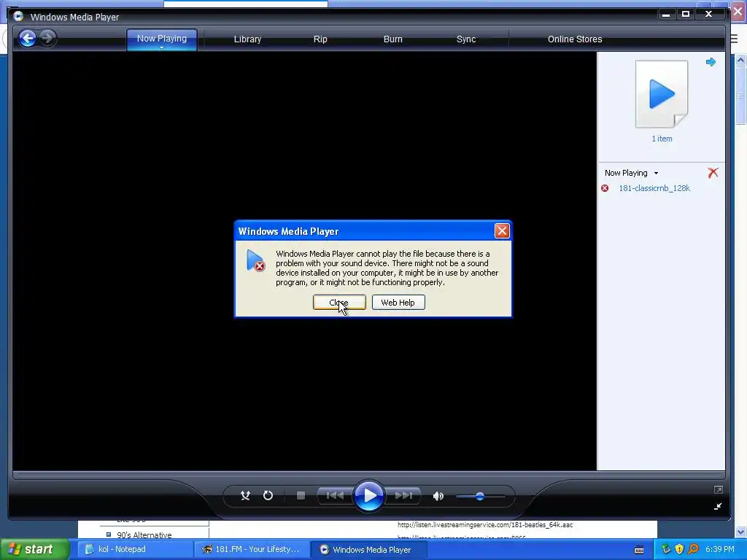Open the Now Playing tab

point(161,38)
